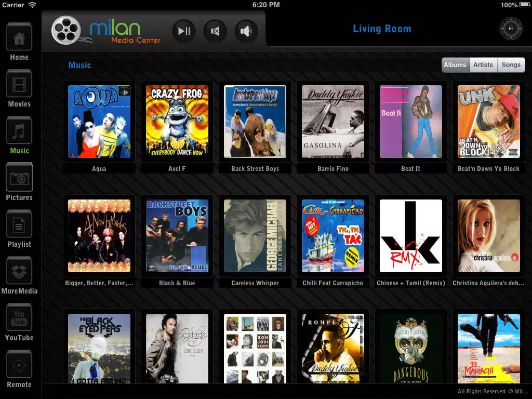
Task: Open the Remote sidebar icon
Action: 19,365
